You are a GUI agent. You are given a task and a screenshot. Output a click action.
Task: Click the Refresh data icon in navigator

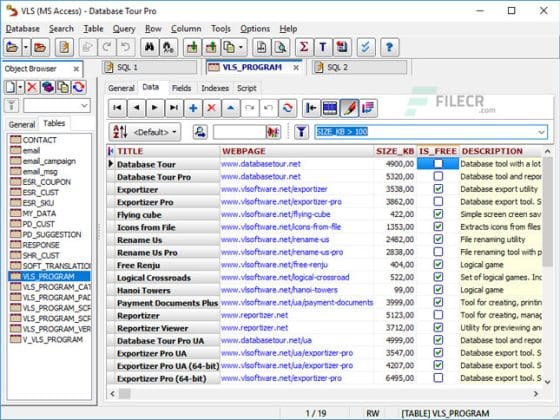click(x=288, y=108)
